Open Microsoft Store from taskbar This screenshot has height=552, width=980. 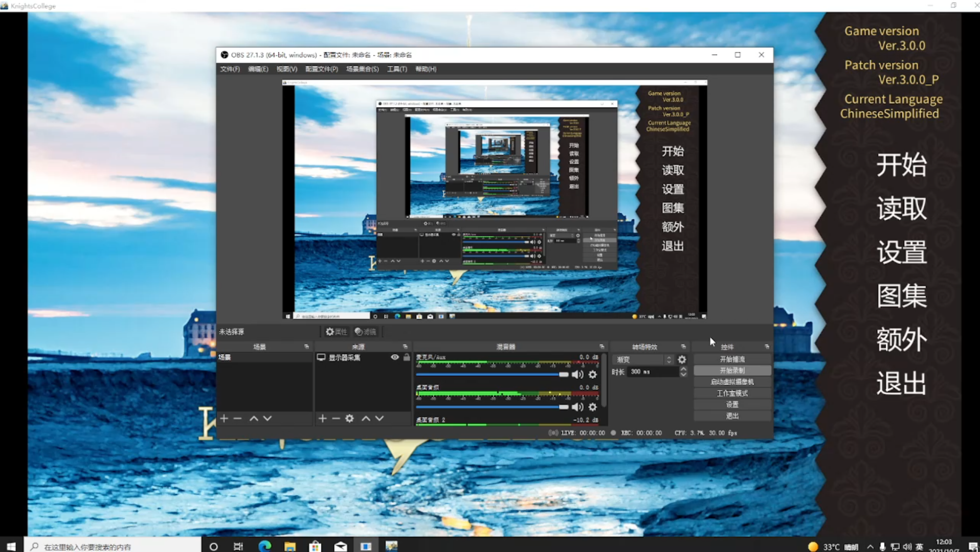pyautogui.click(x=315, y=546)
